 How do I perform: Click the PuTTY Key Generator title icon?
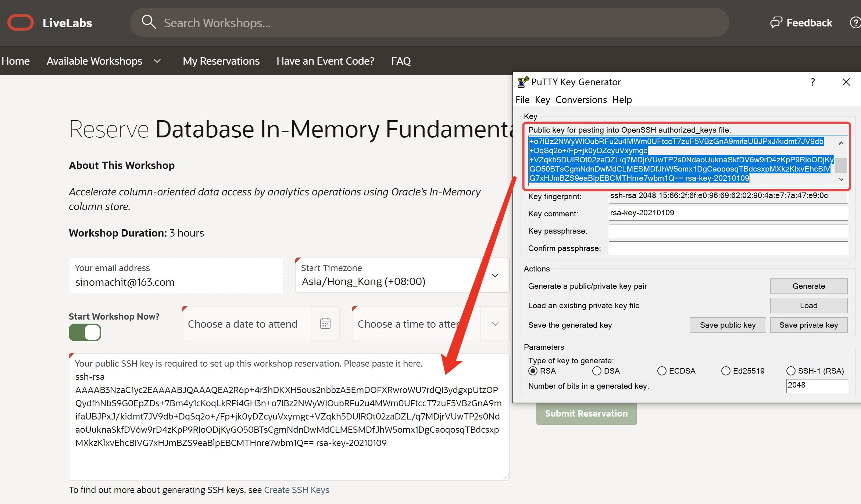pos(523,82)
